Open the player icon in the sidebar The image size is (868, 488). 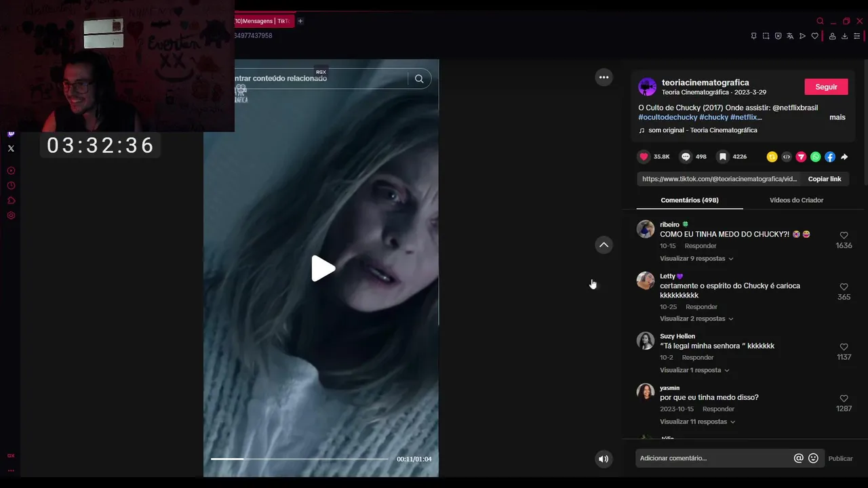click(11, 171)
